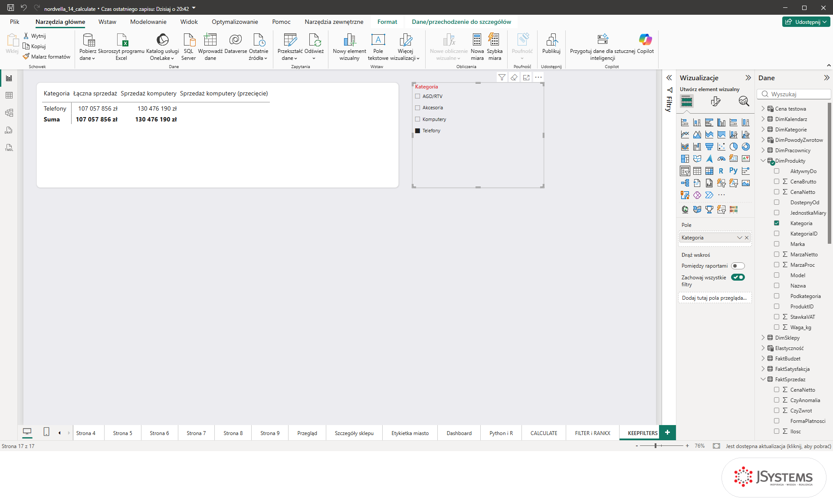Collapse the DimProdukty table
Viewport: 833px width, 504px height.
(763, 161)
